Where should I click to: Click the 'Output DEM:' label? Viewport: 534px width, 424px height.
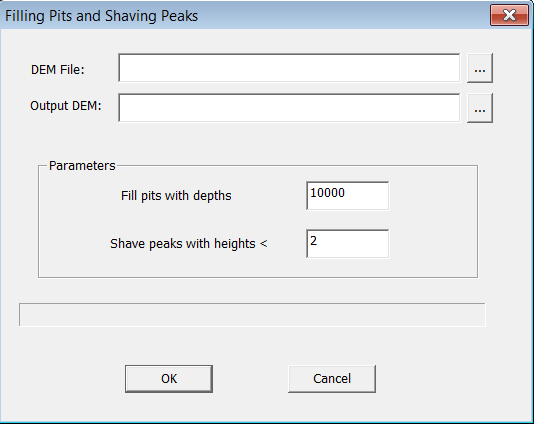(66, 106)
